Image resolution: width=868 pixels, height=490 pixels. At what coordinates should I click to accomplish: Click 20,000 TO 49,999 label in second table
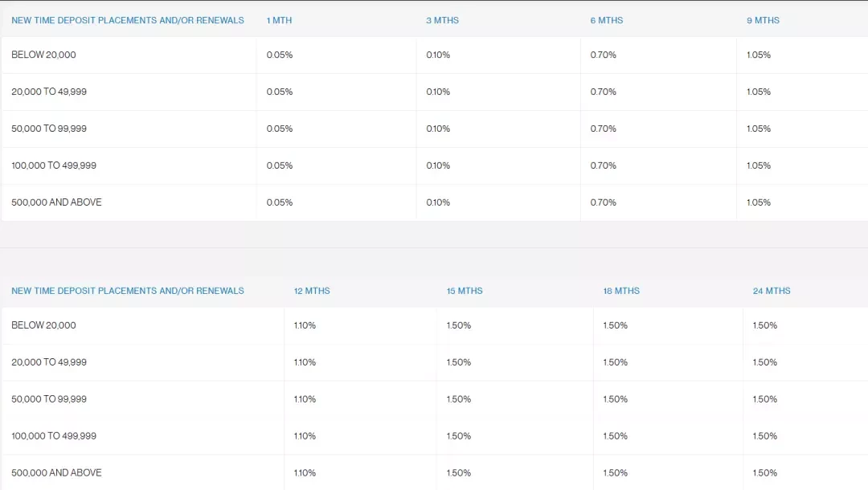pos(49,362)
